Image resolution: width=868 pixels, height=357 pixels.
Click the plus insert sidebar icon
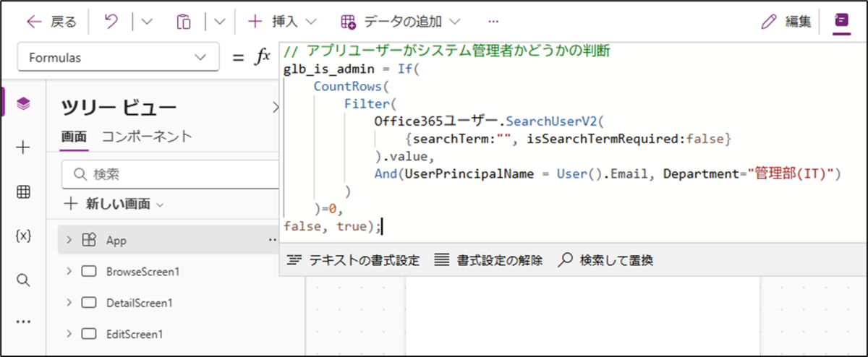[x=23, y=148]
